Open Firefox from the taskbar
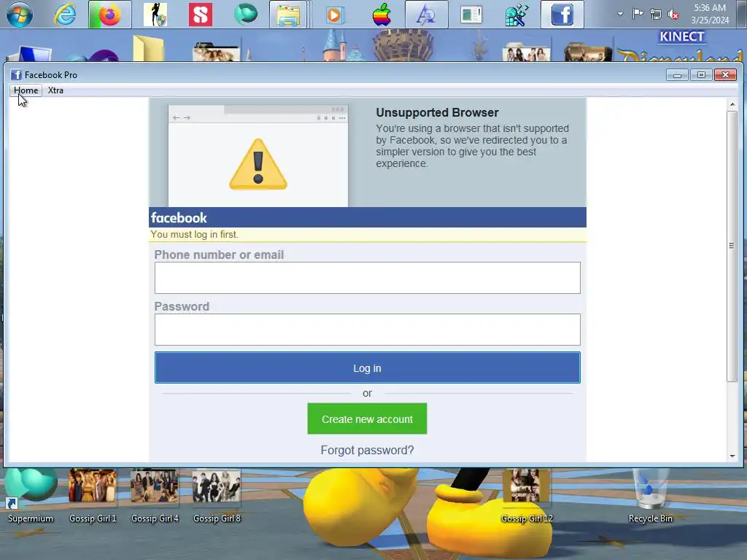 point(109,15)
